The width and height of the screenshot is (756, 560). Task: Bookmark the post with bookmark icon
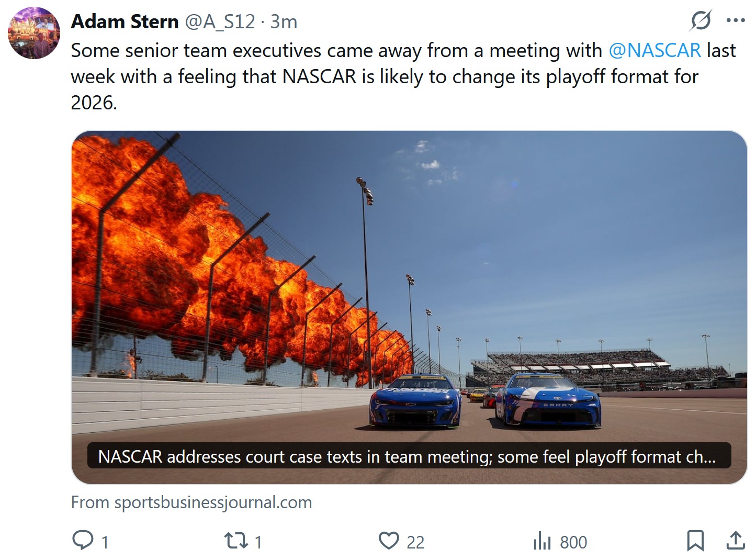(695, 541)
